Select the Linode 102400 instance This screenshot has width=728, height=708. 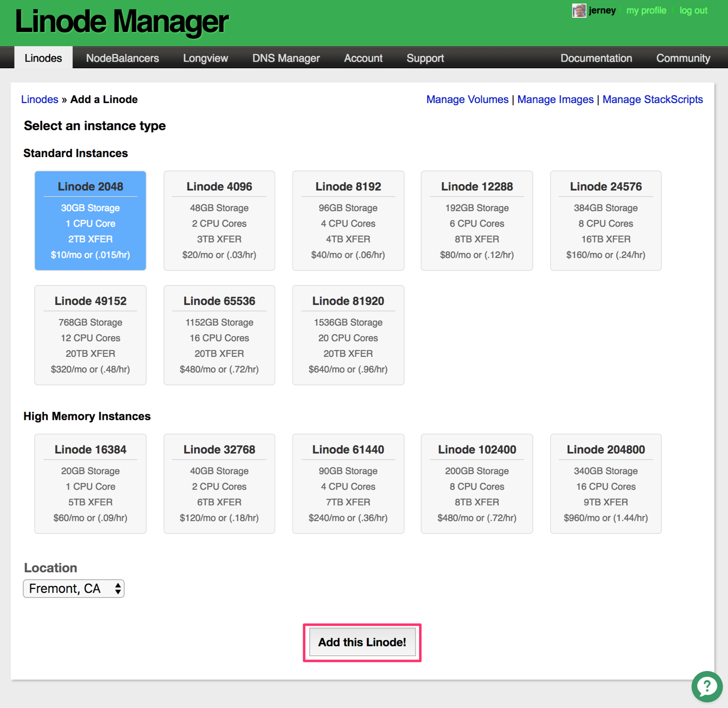[x=477, y=483]
